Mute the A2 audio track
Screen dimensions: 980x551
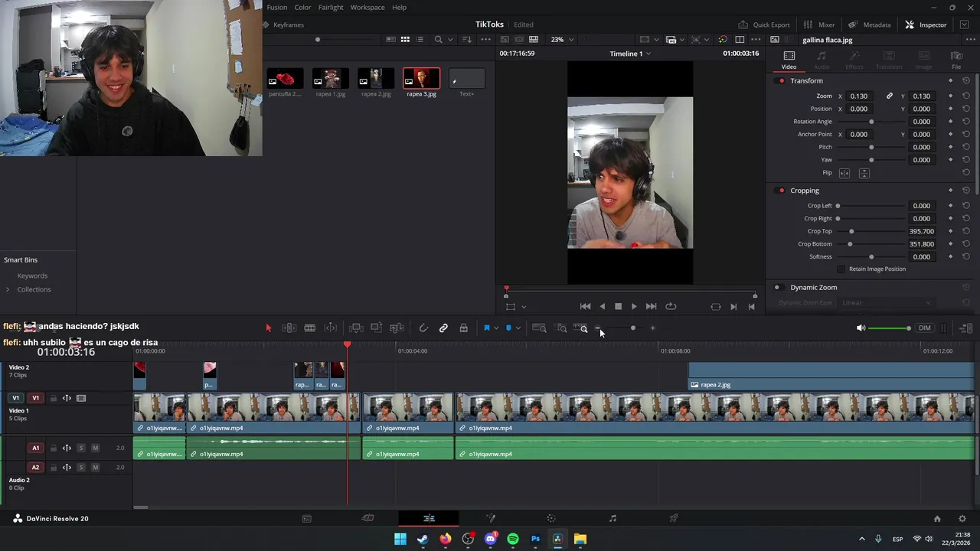pos(95,467)
